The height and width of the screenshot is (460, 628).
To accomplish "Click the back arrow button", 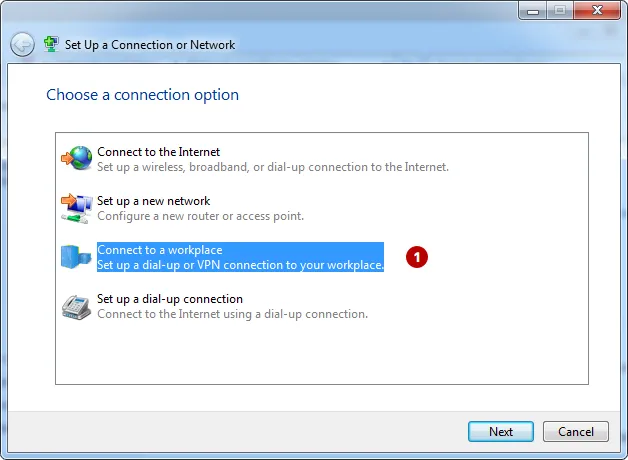I will click(x=22, y=44).
